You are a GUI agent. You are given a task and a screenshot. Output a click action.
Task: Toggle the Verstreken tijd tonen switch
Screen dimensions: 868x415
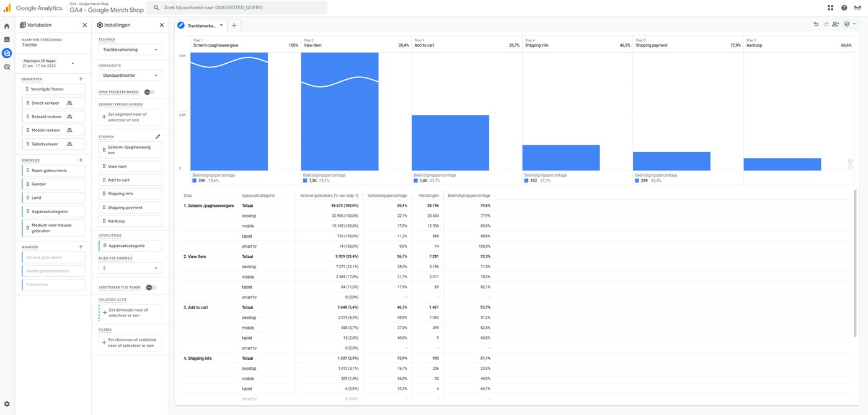click(151, 287)
